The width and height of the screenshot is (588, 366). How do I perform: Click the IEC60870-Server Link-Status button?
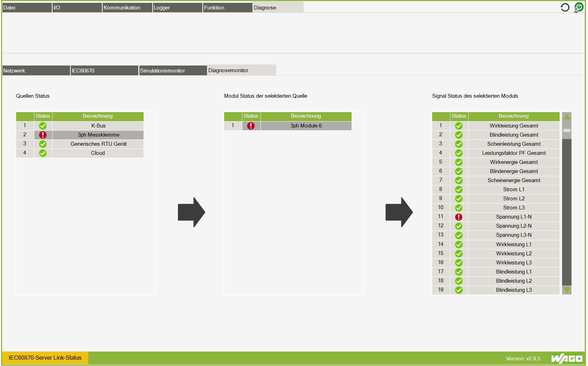(x=45, y=358)
